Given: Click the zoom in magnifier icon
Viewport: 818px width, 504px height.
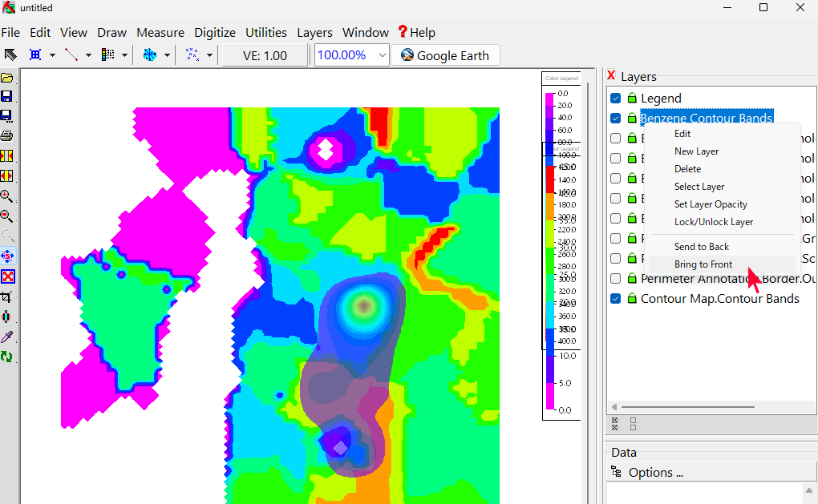Looking at the screenshot, I should click(x=7, y=196).
